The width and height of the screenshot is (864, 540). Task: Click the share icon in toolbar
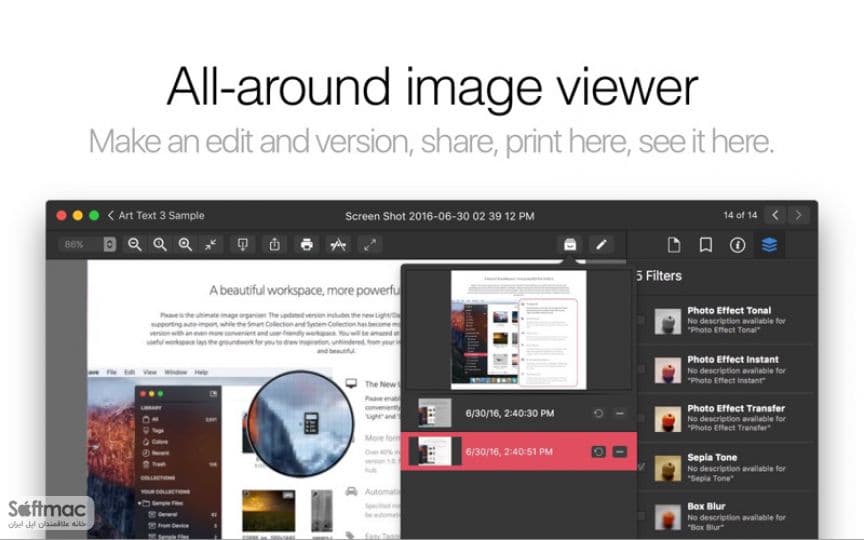click(x=274, y=245)
